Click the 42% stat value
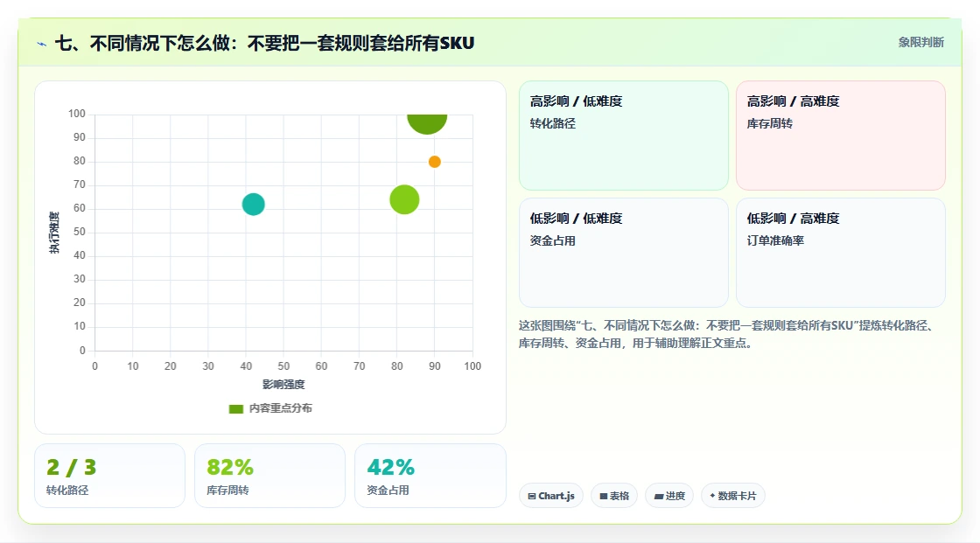The height and width of the screenshot is (543, 980). click(390, 468)
